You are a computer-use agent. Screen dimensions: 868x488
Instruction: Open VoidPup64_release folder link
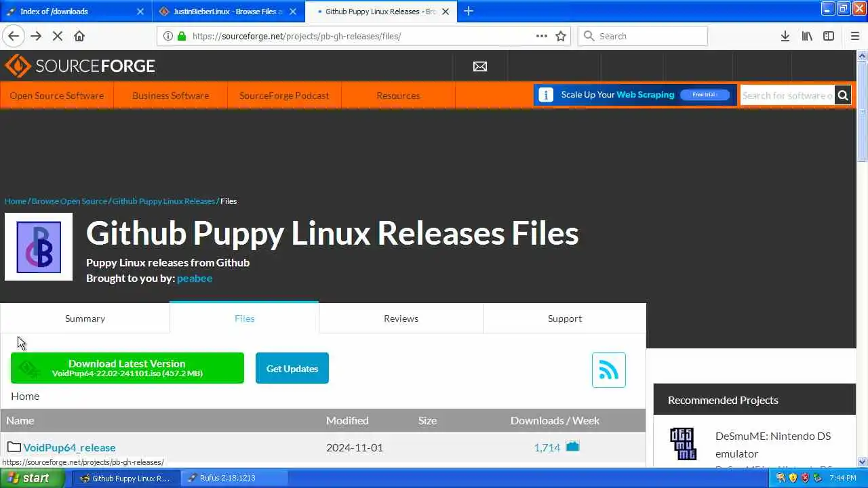point(69,447)
